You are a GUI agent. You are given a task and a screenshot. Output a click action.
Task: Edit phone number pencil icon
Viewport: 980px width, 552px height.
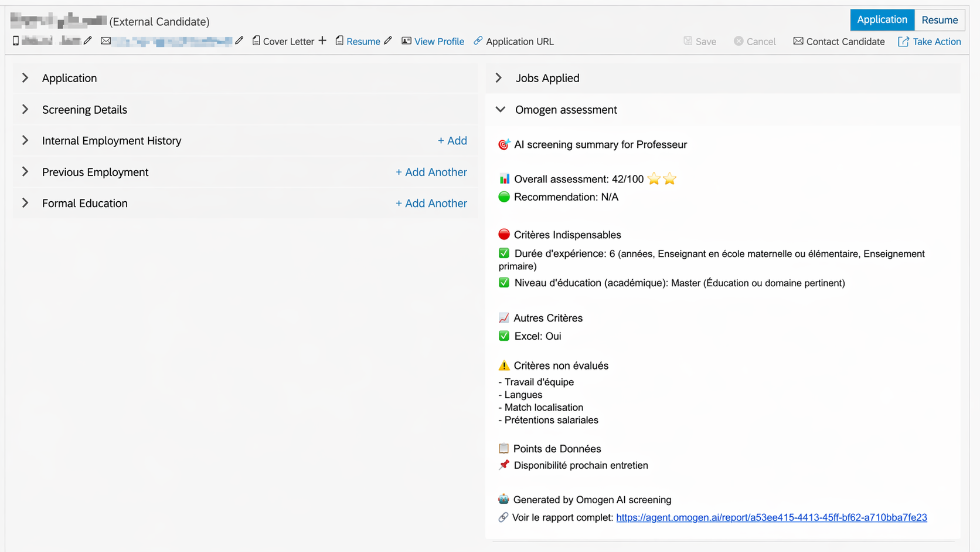[87, 40]
